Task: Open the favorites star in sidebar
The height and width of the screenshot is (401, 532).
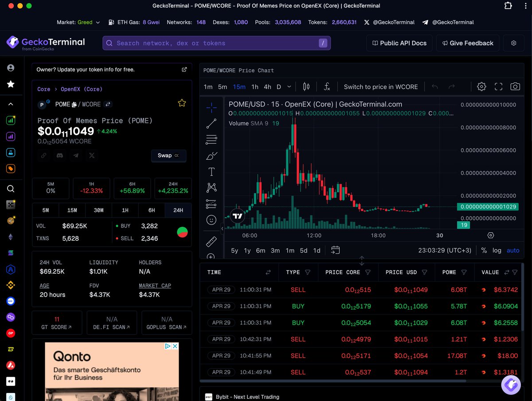Action: click(11, 84)
